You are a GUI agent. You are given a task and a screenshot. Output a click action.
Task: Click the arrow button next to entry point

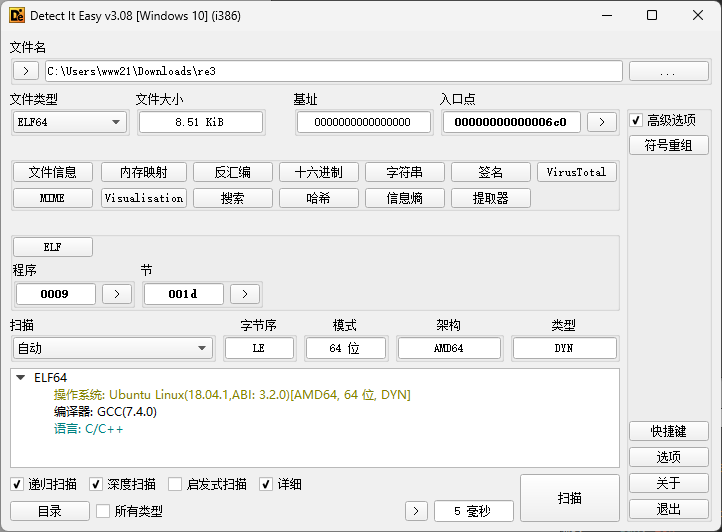tap(601, 122)
